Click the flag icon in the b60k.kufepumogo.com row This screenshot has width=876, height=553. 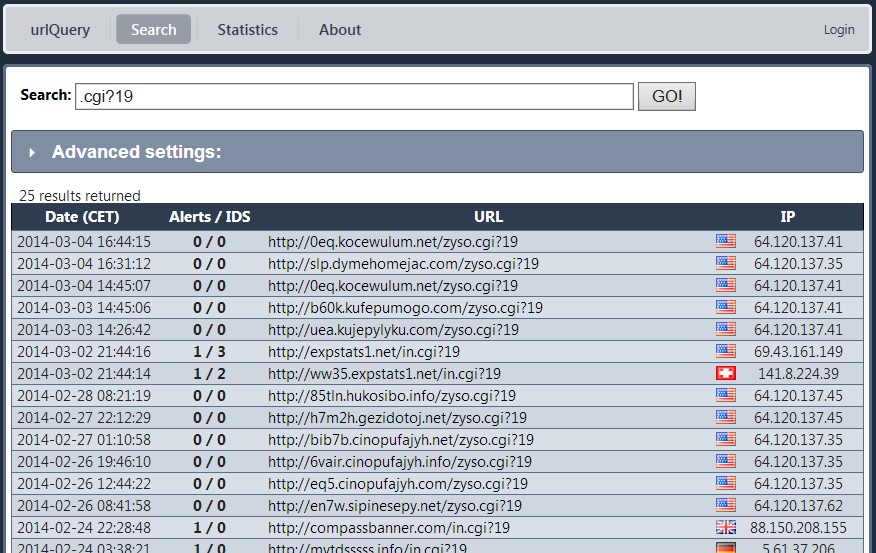pyautogui.click(x=725, y=307)
